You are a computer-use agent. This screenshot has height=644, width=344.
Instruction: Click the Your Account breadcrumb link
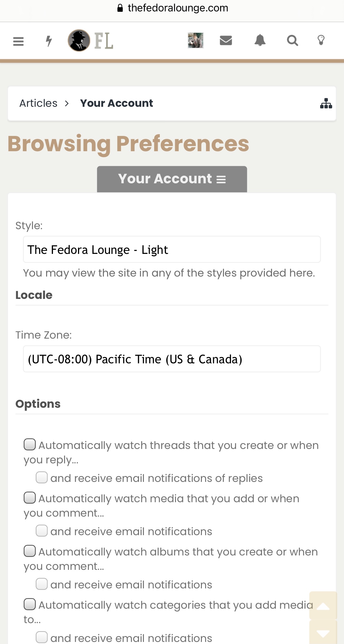pos(117,103)
